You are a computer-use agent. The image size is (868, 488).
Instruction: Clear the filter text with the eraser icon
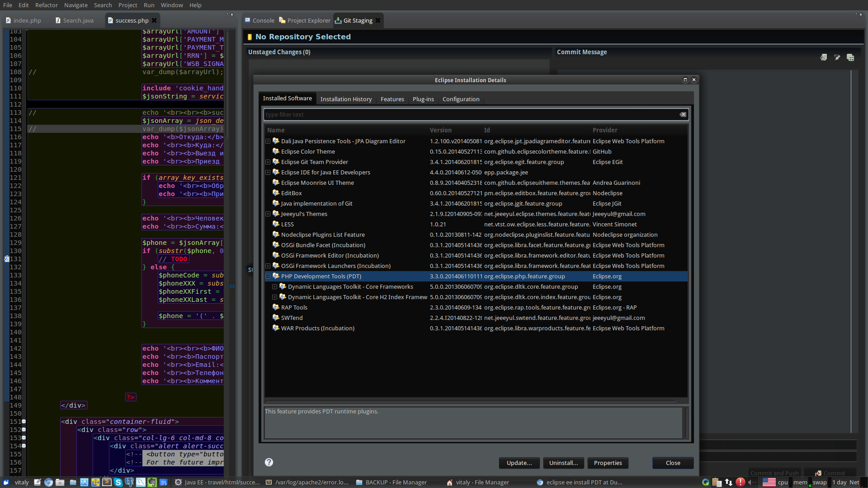pos(683,115)
